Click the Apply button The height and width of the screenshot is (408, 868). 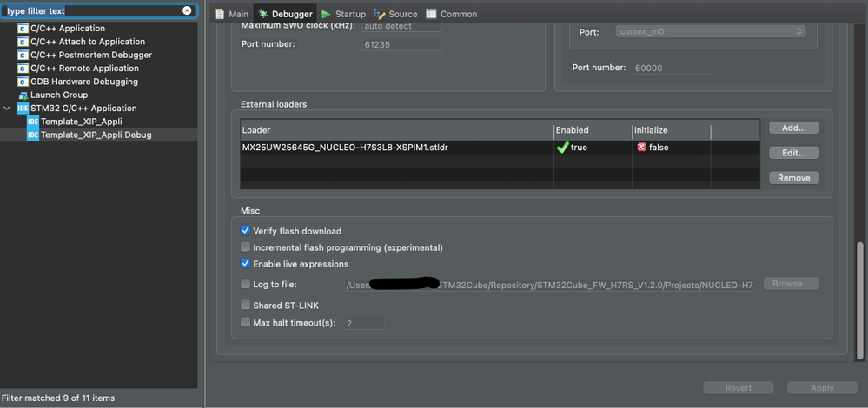click(822, 387)
